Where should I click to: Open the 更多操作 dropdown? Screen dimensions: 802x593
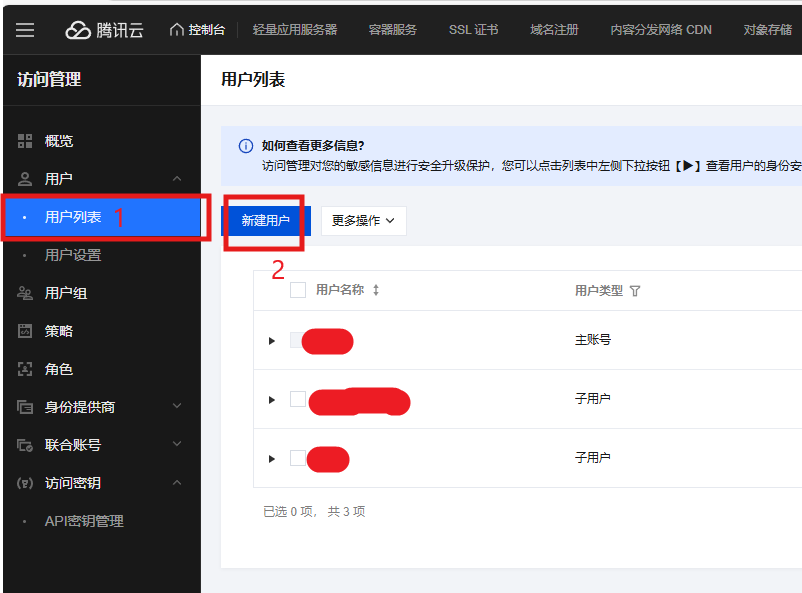(x=362, y=221)
